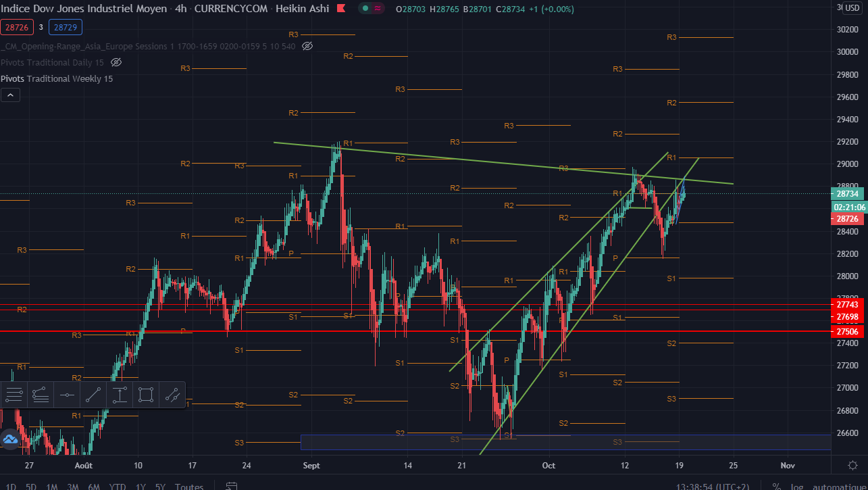Click the current price label 28734 on axis
The width and height of the screenshot is (868, 490).
coord(846,194)
